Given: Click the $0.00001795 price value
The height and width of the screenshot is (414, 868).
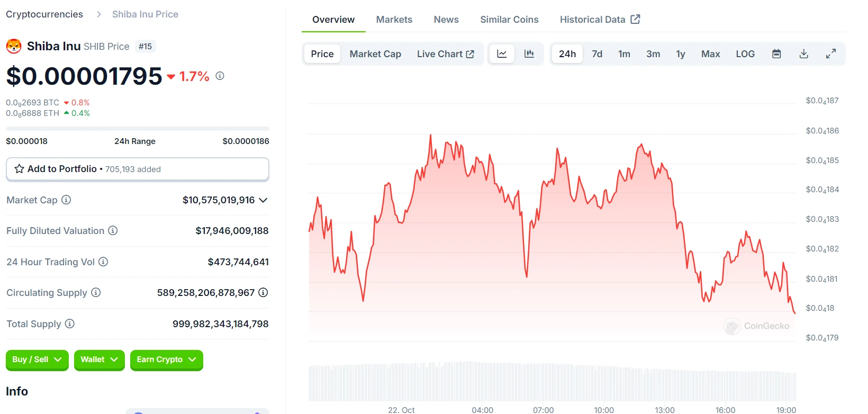Looking at the screenshot, I should pos(84,76).
